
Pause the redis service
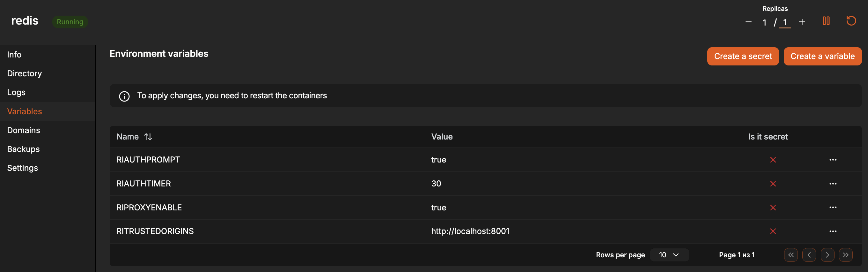(826, 21)
